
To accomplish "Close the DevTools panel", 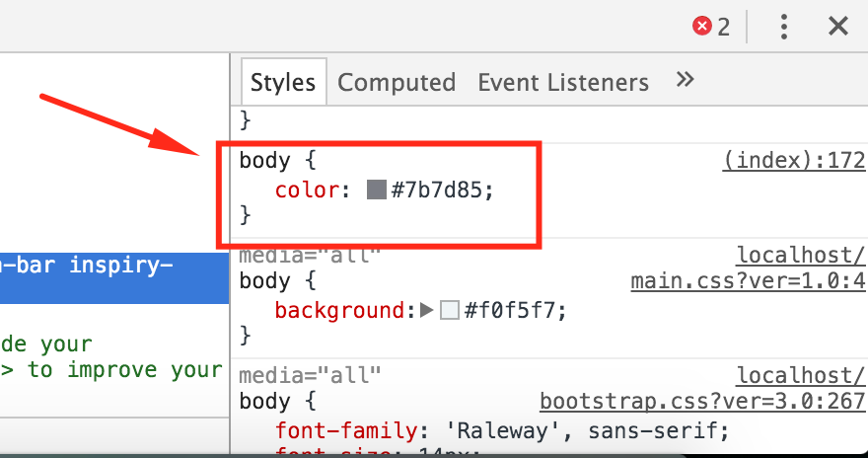I will pos(838,26).
